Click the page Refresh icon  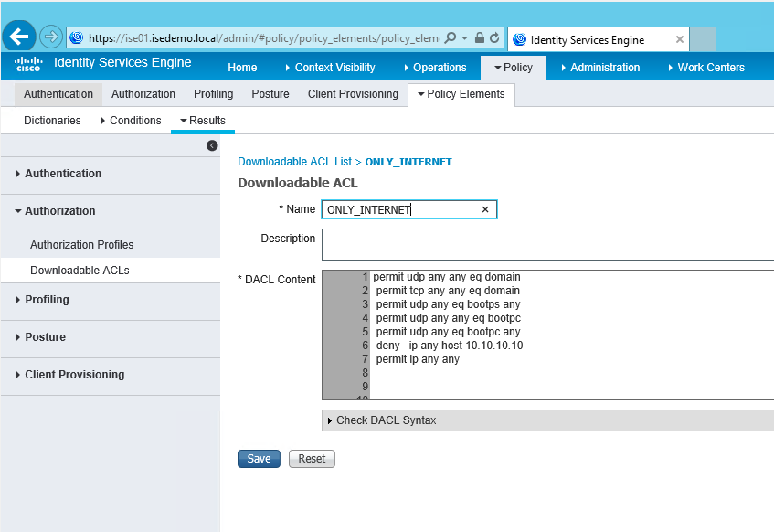tap(494, 38)
